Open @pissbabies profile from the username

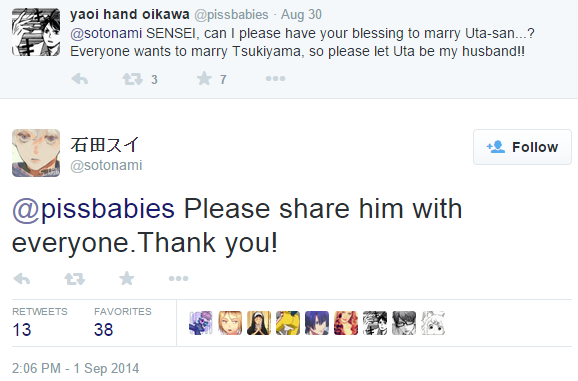231,15
